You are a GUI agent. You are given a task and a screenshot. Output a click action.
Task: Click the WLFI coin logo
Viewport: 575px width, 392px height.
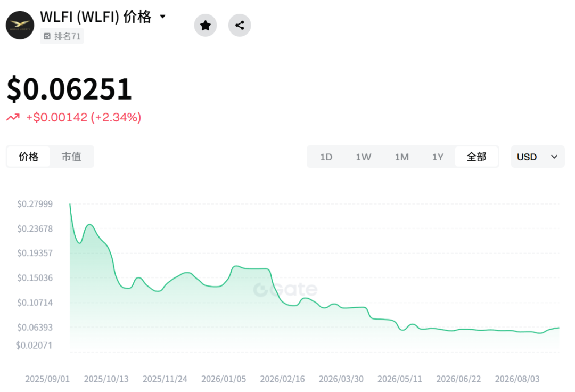pos(20,26)
